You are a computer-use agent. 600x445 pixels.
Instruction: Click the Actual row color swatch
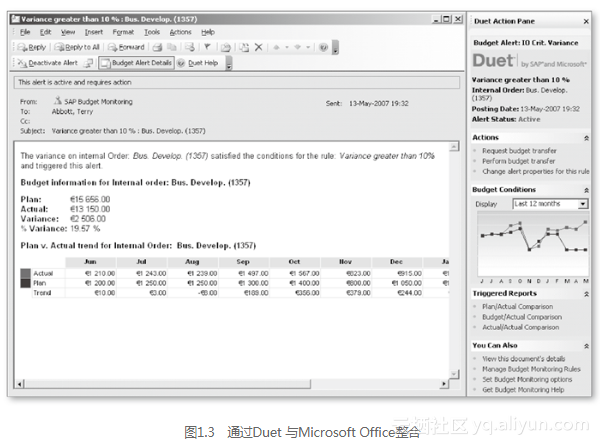click(x=25, y=273)
